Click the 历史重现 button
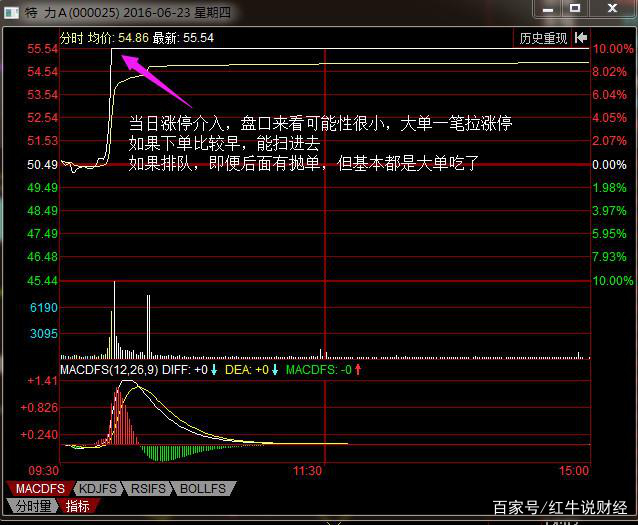Screen dimensions: 638x525 pos(543,38)
